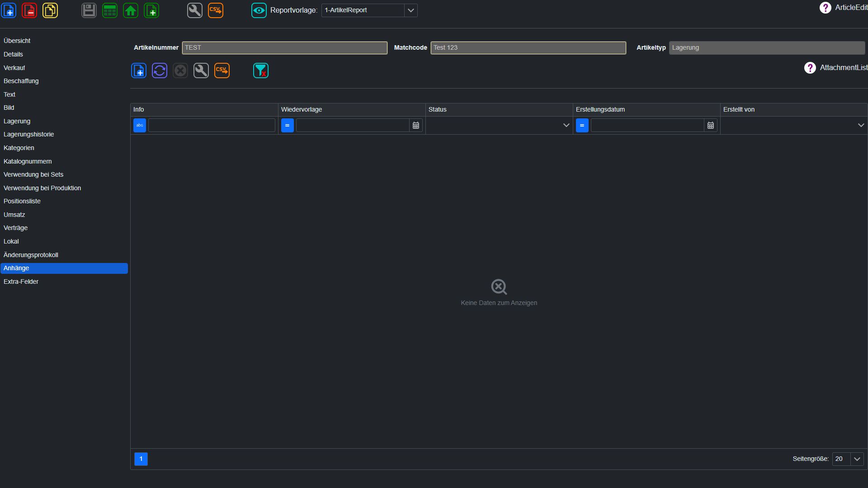Clear filters with funnel icon
This screenshot has height=488, width=868.
pyautogui.click(x=261, y=70)
